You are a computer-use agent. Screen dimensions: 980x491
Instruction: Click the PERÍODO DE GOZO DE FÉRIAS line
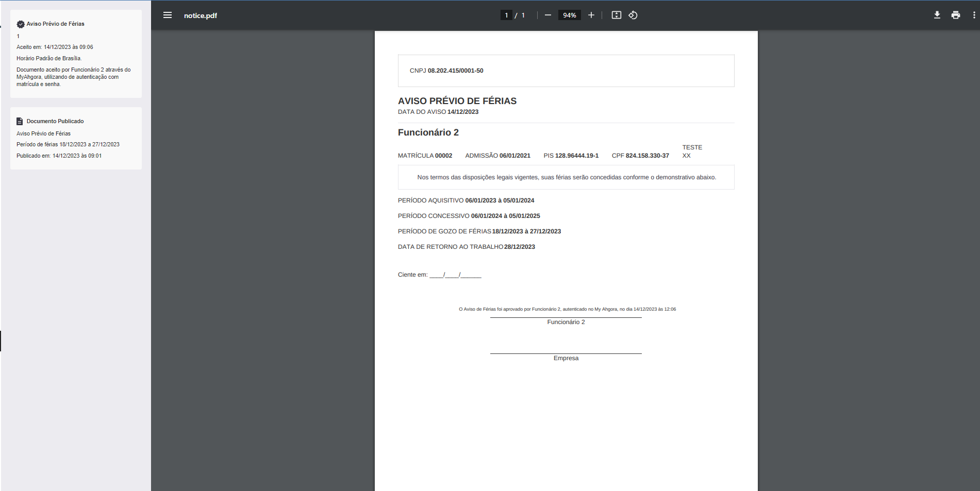(x=479, y=231)
